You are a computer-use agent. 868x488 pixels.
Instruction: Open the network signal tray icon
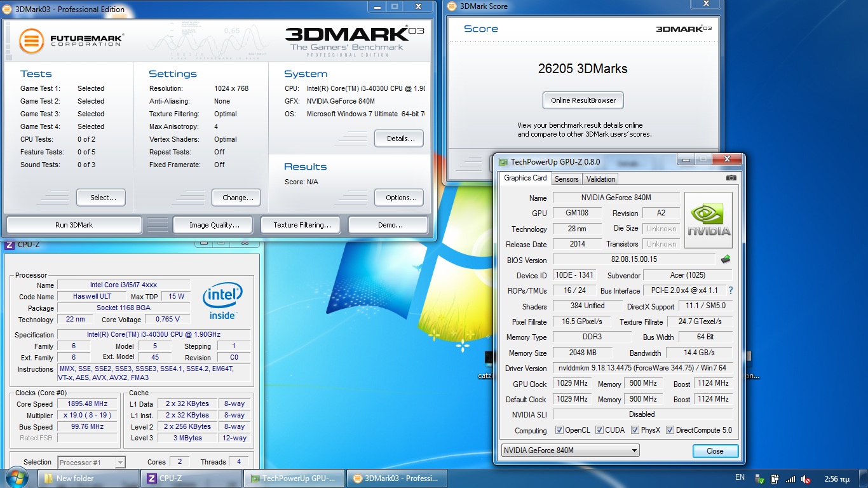click(790, 479)
